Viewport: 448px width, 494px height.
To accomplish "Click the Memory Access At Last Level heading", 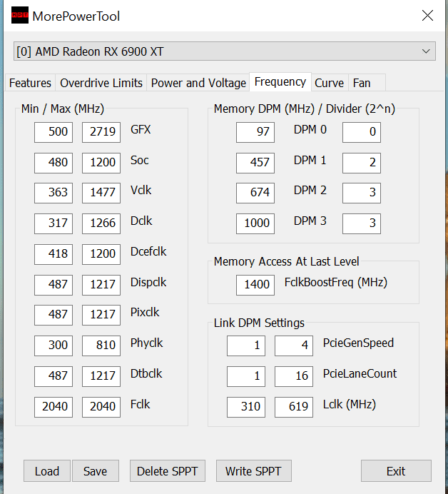I will pos(287,261).
